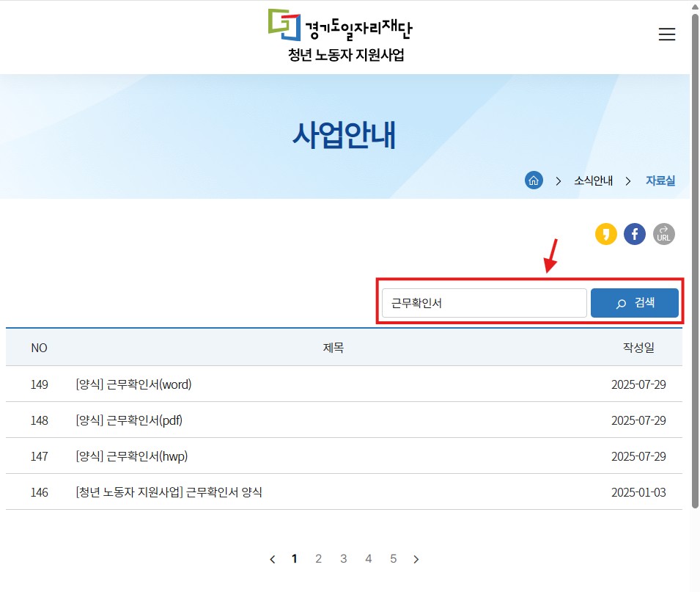Click the 작성일 column header
700x592 pixels.
pyautogui.click(x=638, y=347)
